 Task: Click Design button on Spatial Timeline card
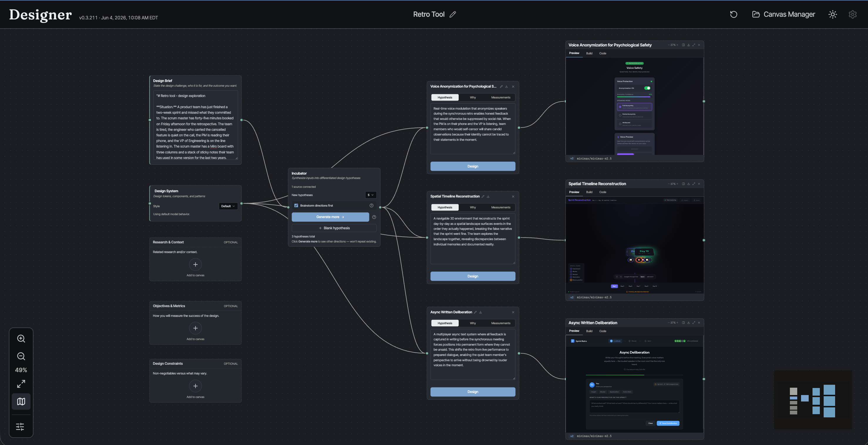[473, 276]
